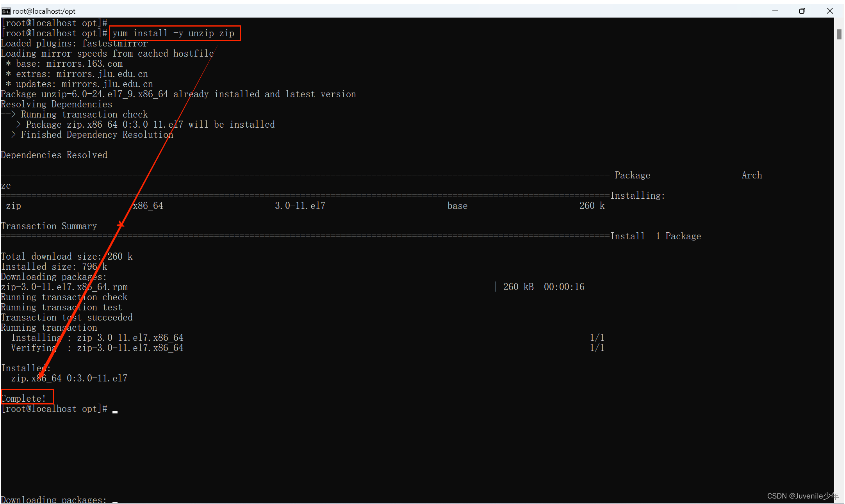Click the '1/1' count on Verifying row

click(597, 348)
